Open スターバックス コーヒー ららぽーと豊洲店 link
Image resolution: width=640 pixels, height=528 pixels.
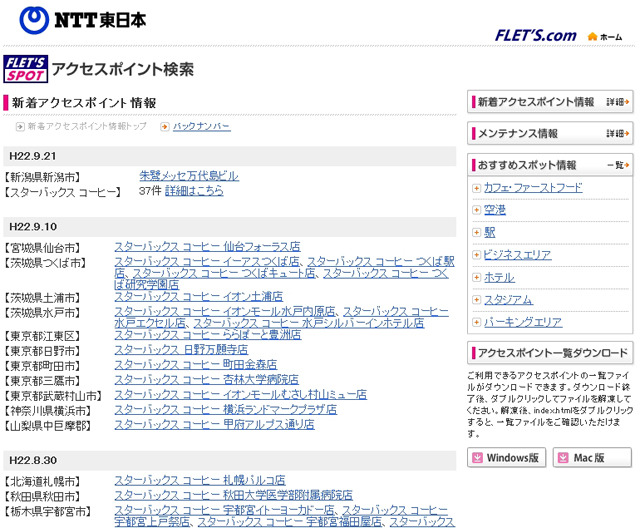pyautogui.click(x=208, y=335)
